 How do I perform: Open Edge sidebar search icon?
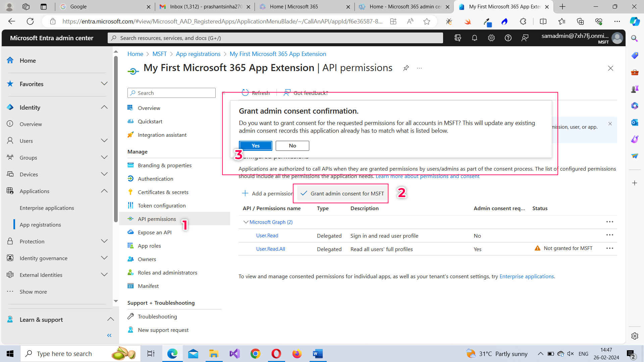tap(635, 39)
